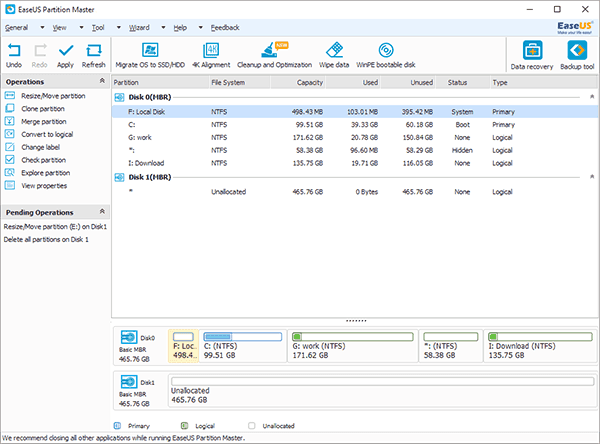The image size is (600, 444).
Task: Click Change label operation link
Action: click(41, 147)
